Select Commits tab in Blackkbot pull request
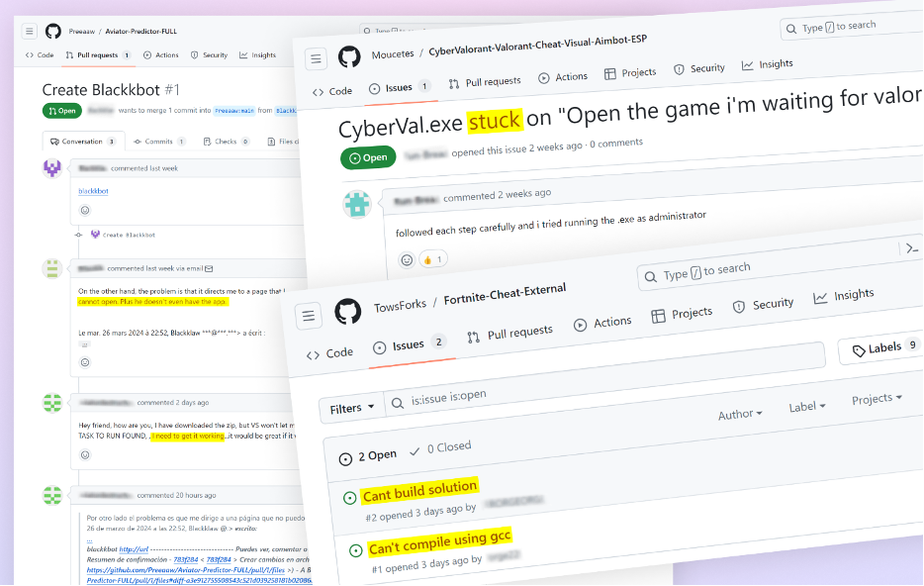Viewport: 924px width, 586px height. pos(159,142)
